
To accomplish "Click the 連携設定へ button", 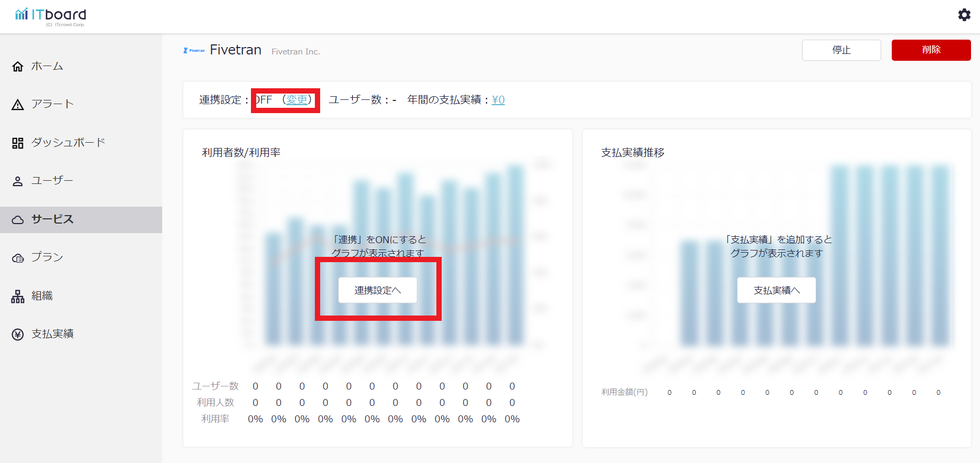I will [x=378, y=290].
